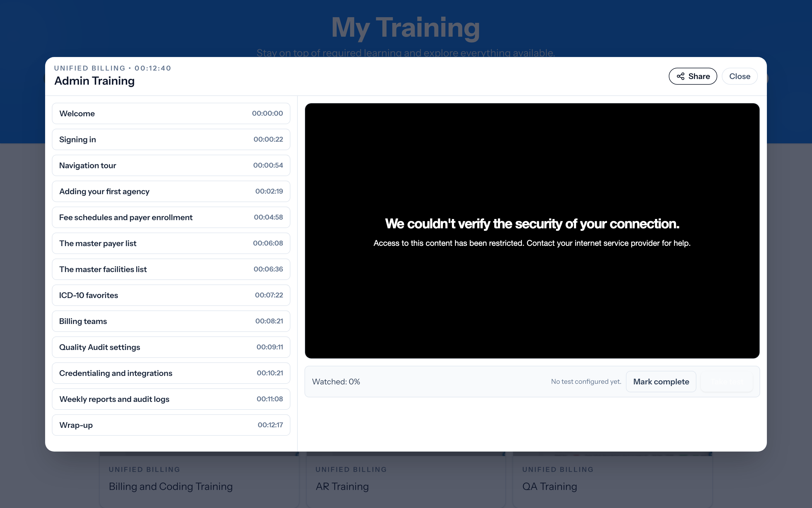Viewport: 812px width, 508px height.
Task: Click the Share button
Action: pos(692,76)
